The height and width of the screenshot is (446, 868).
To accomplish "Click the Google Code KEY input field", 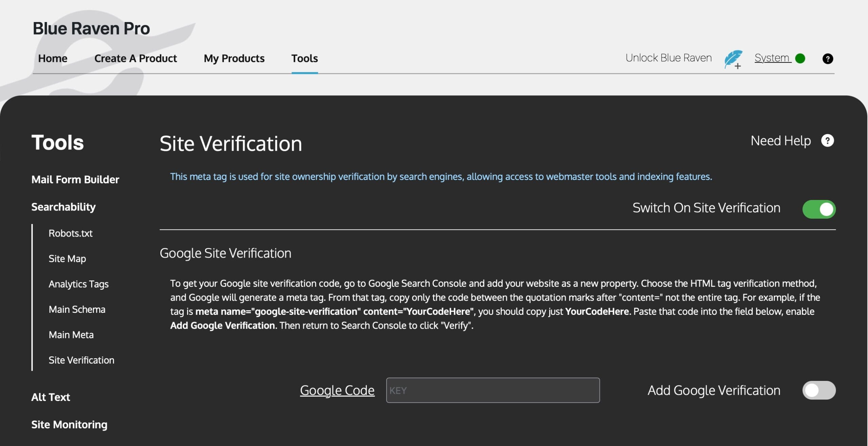I will [492, 390].
